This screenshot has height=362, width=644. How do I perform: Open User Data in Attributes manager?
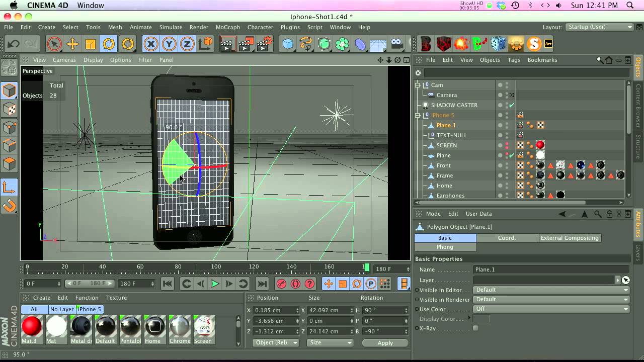click(x=478, y=214)
